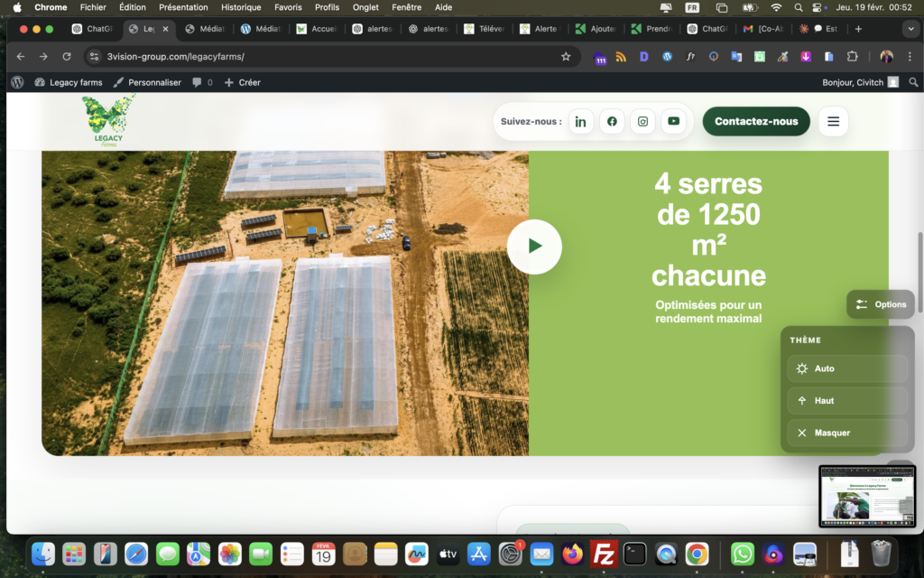Select the Haut option in theme panel
The image size is (924, 578).
pos(846,401)
